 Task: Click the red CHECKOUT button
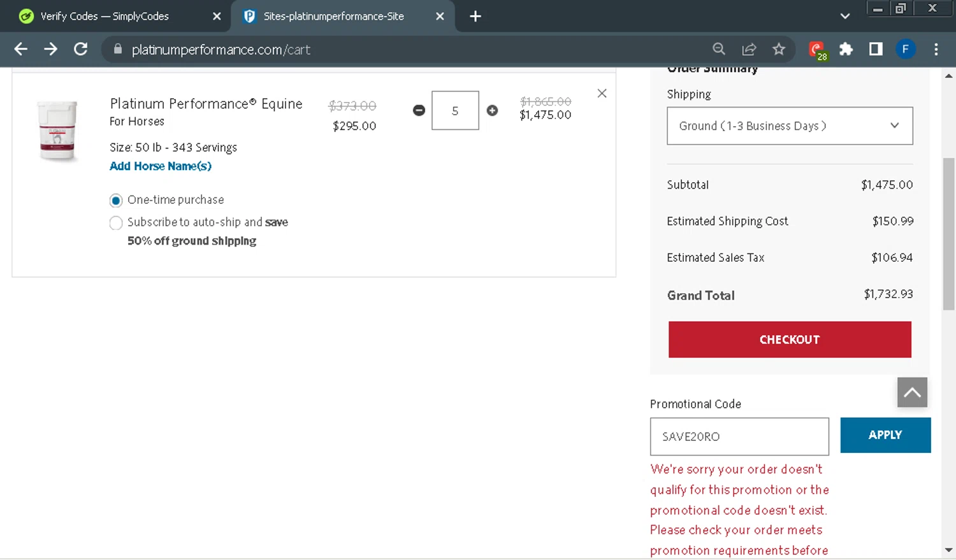(790, 340)
